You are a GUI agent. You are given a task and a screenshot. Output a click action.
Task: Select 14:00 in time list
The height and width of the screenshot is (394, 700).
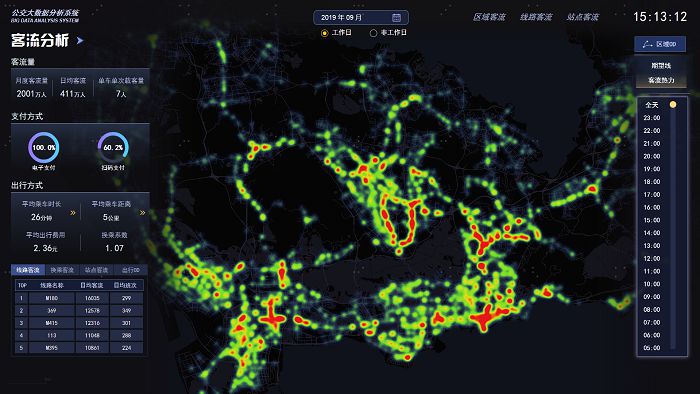click(x=652, y=233)
